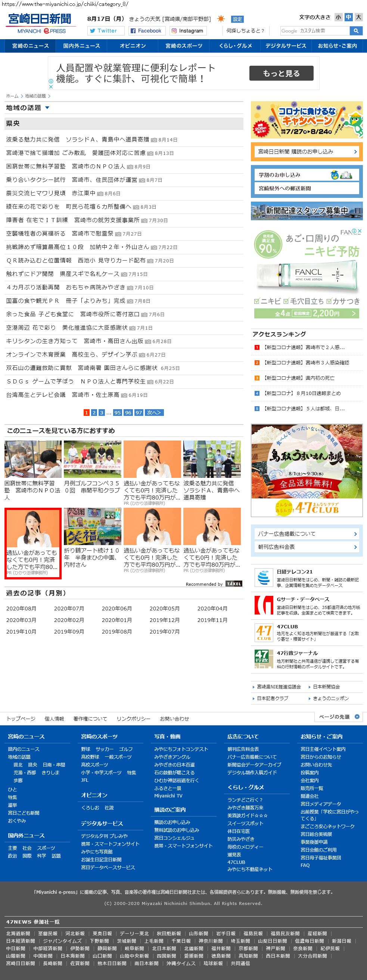Open くらし・グルメ menu
Screen dimensions: 367x980
(x=235, y=46)
